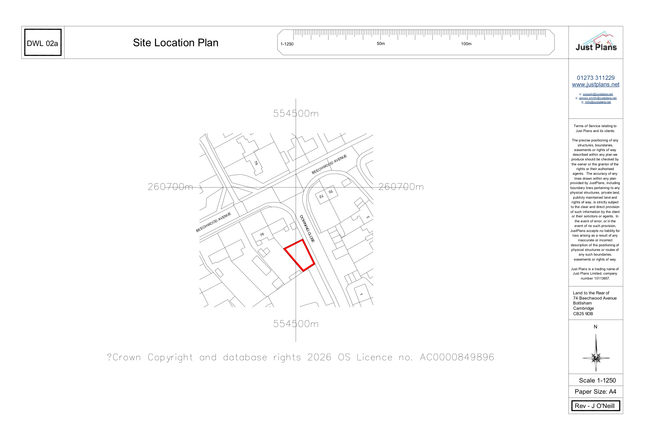Screen dimensions: 645x430
Task: Select the 'Site Location Plan' title
Action: click(x=176, y=43)
